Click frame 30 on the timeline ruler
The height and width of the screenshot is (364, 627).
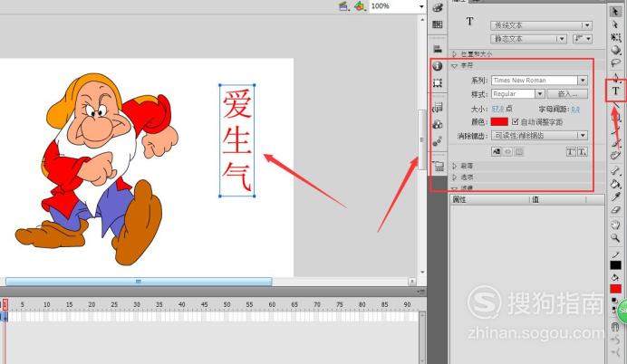tap(137, 304)
